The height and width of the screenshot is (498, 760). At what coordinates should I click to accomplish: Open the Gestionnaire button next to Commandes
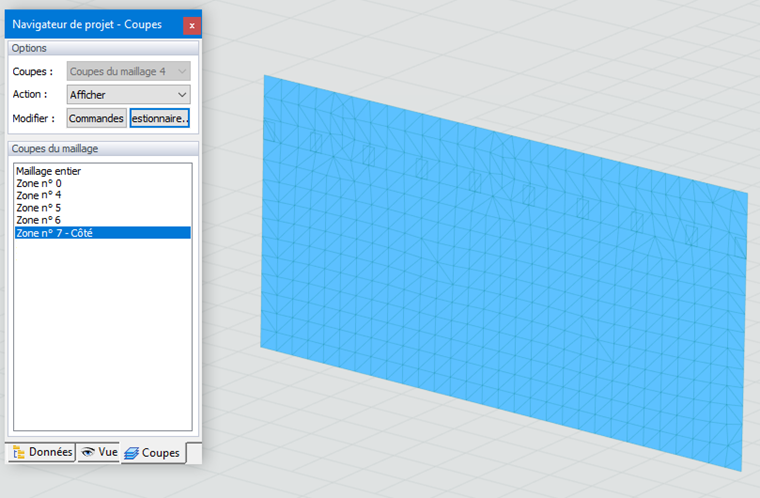[x=159, y=118]
